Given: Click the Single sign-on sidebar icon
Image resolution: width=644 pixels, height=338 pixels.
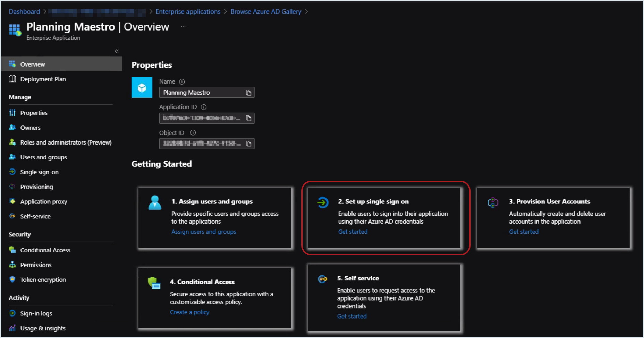Looking at the screenshot, I should pyautogui.click(x=12, y=172).
